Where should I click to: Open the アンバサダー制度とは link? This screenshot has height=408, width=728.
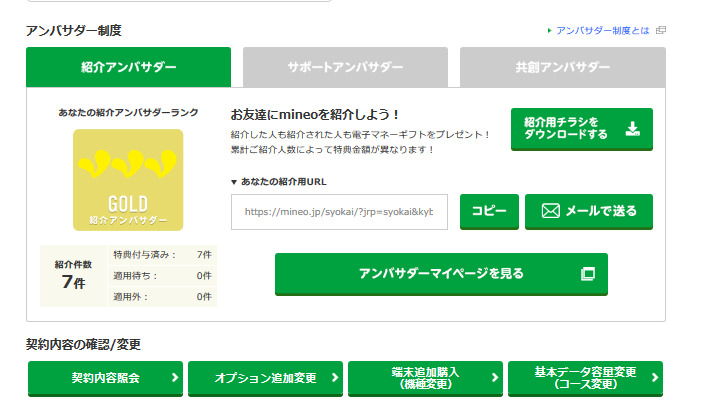602,31
